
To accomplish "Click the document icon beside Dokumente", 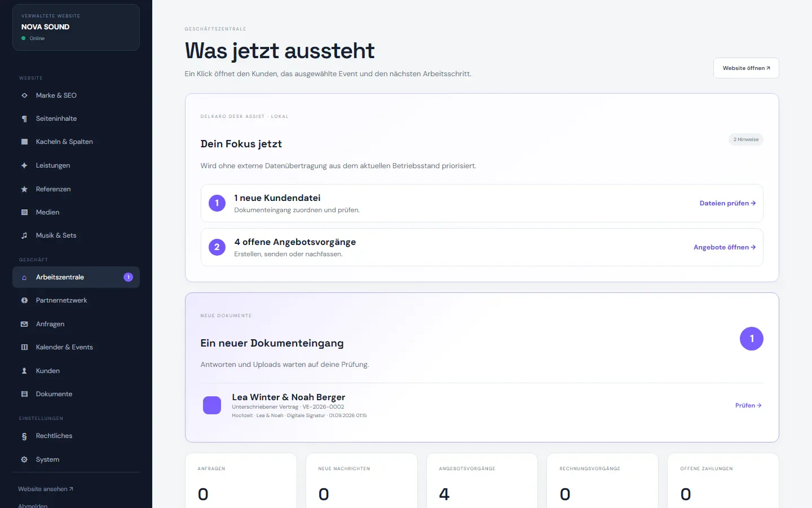I will tap(24, 394).
